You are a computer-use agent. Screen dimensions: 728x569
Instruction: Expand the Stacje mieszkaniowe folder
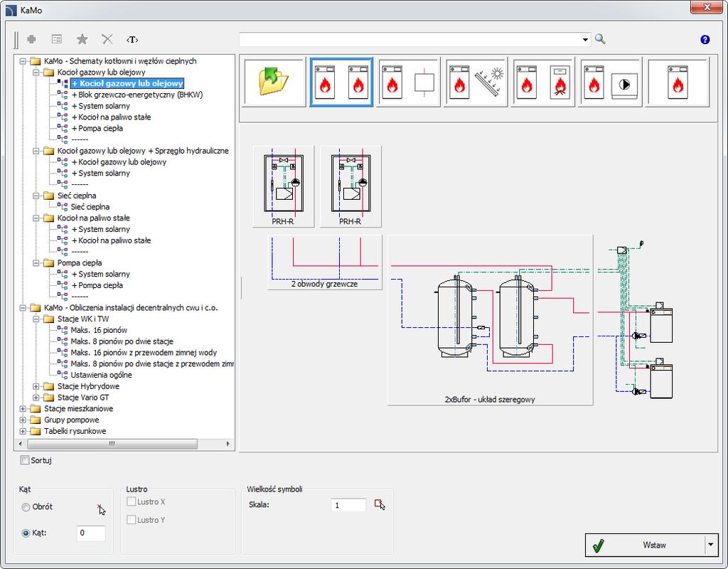click(x=22, y=409)
